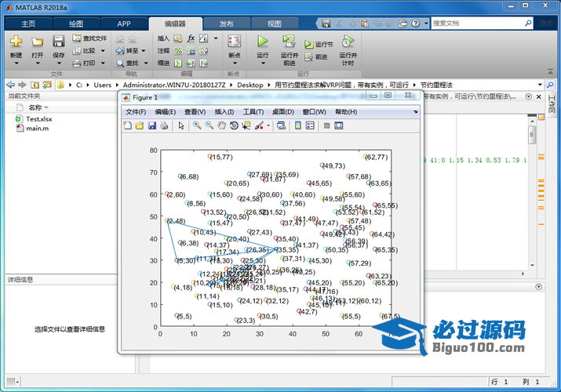Viewport: 561px width, 392px height.
Task: Click the 运行并前进 (Run and Advance) icon
Action: coord(289,42)
